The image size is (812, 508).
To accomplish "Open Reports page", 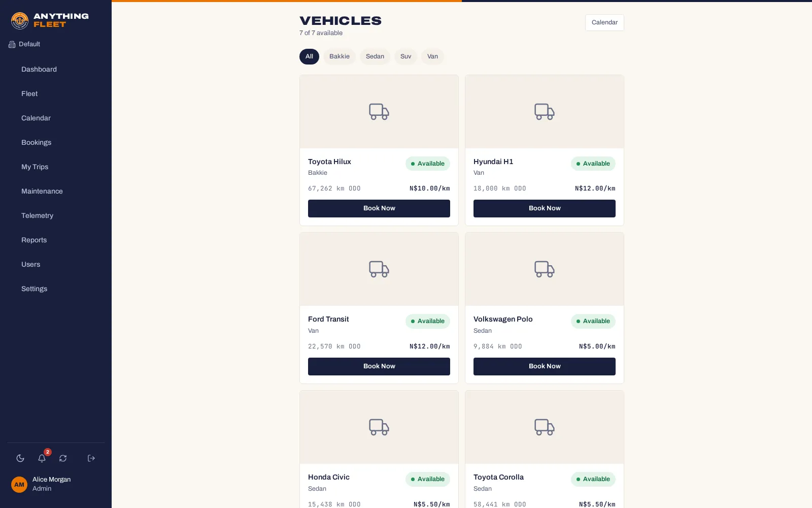I will coord(56,240).
